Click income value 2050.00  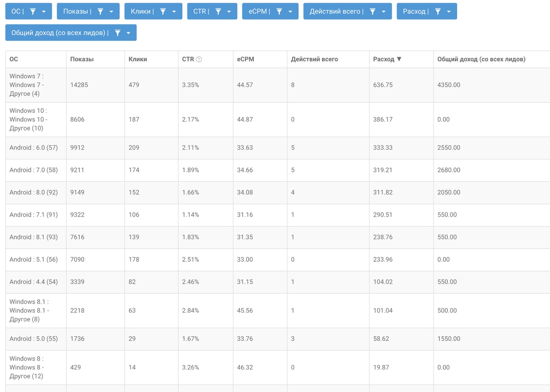click(449, 192)
